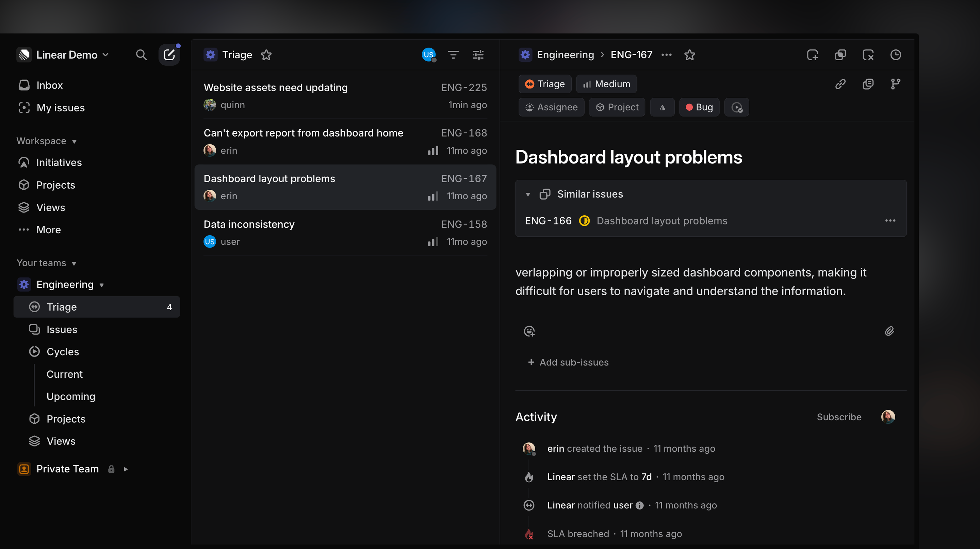The image size is (980, 549).
Task: Open Inbox in sidebar
Action: (x=97, y=85)
